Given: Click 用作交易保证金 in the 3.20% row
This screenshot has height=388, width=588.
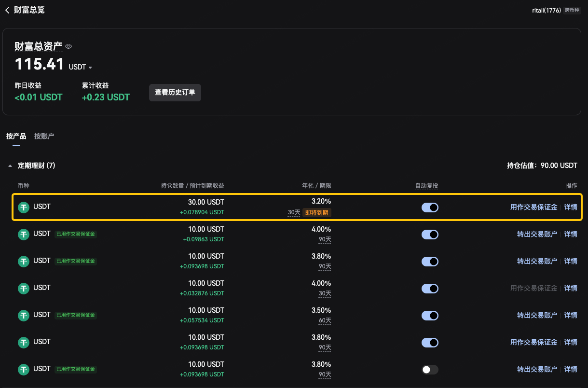Looking at the screenshot, I should click(x=533, y=207).
